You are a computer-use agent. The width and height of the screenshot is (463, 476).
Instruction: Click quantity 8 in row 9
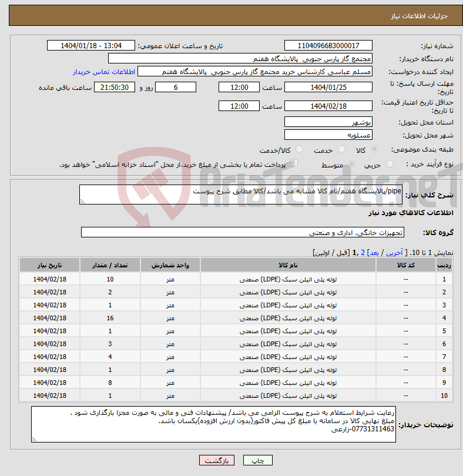click(x=110, y=383)
